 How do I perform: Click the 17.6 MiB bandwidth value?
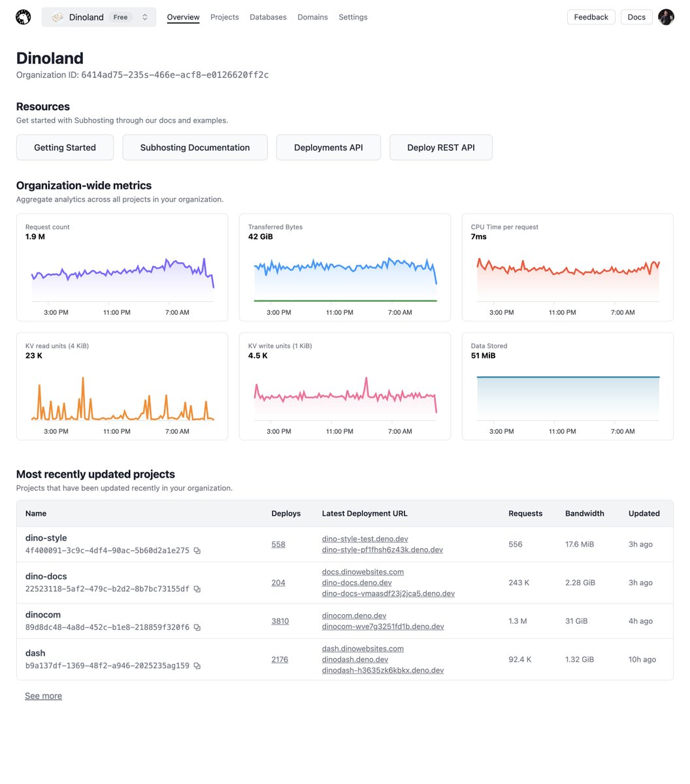[580, 544]
